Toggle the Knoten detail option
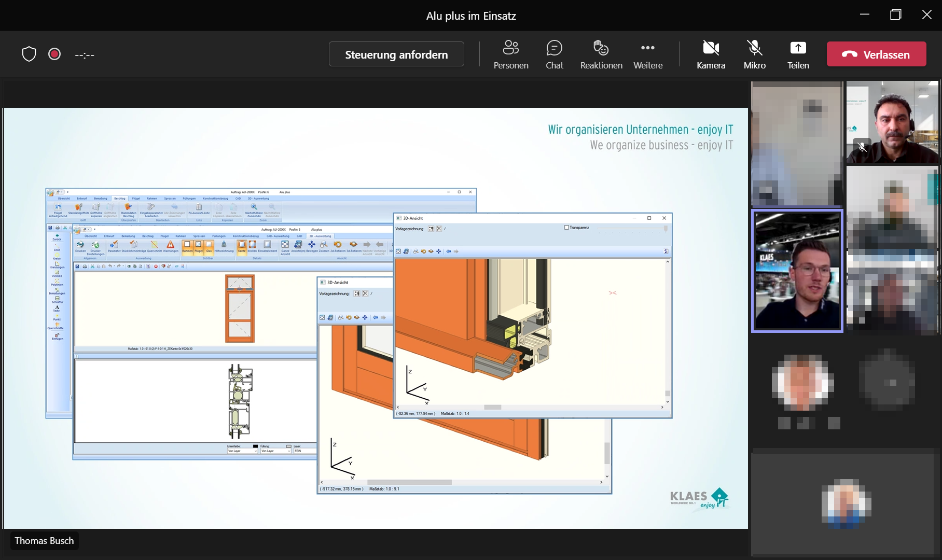Viewport: 942px width, 560px height. pos(252,246)
